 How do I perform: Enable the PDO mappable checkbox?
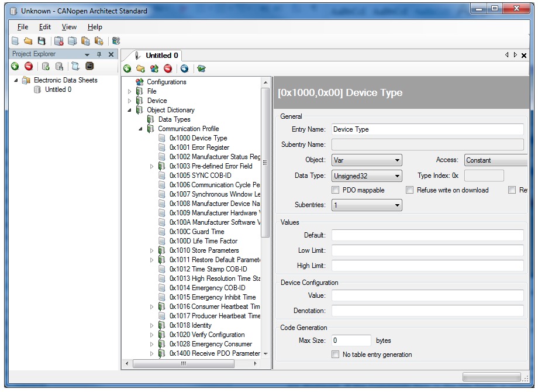coord(336,190)
